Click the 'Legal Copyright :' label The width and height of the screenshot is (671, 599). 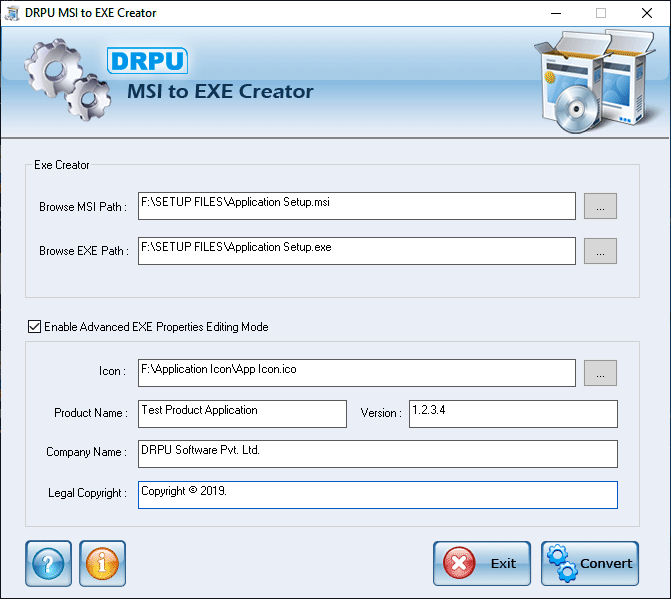point(87,493)
